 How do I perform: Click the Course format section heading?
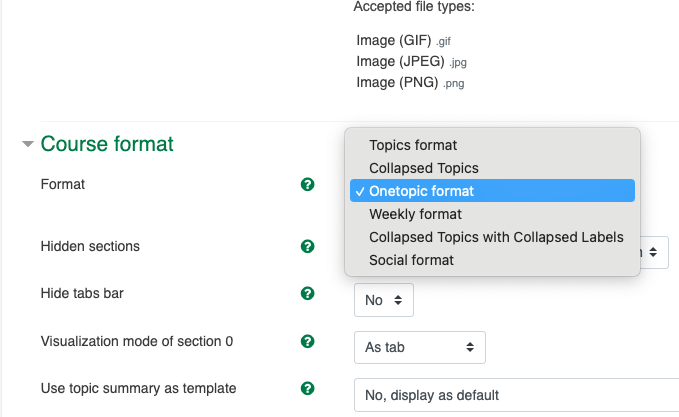pos(107,145)
